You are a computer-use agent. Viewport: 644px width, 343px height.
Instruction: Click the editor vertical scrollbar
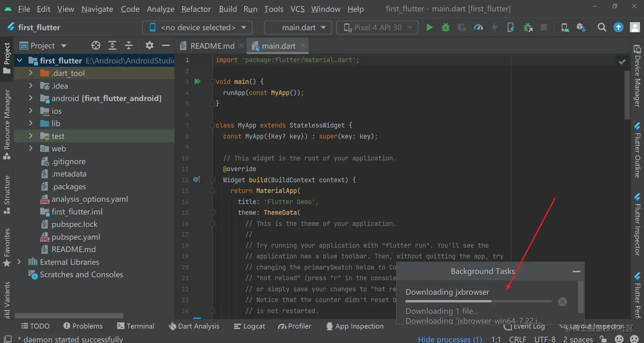coord(627,95)
